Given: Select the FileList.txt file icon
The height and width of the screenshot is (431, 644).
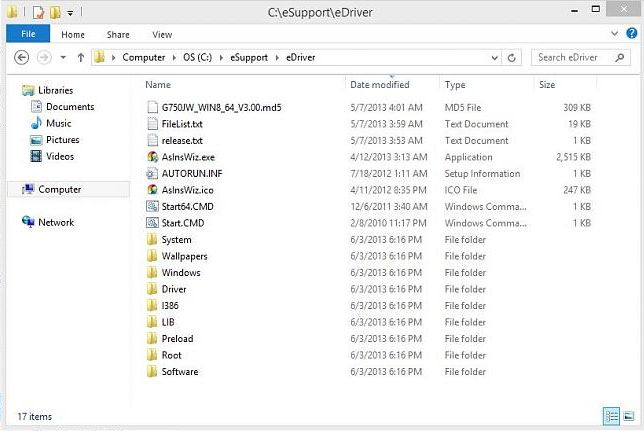Looking at the screenshot, I should point(152,124).
